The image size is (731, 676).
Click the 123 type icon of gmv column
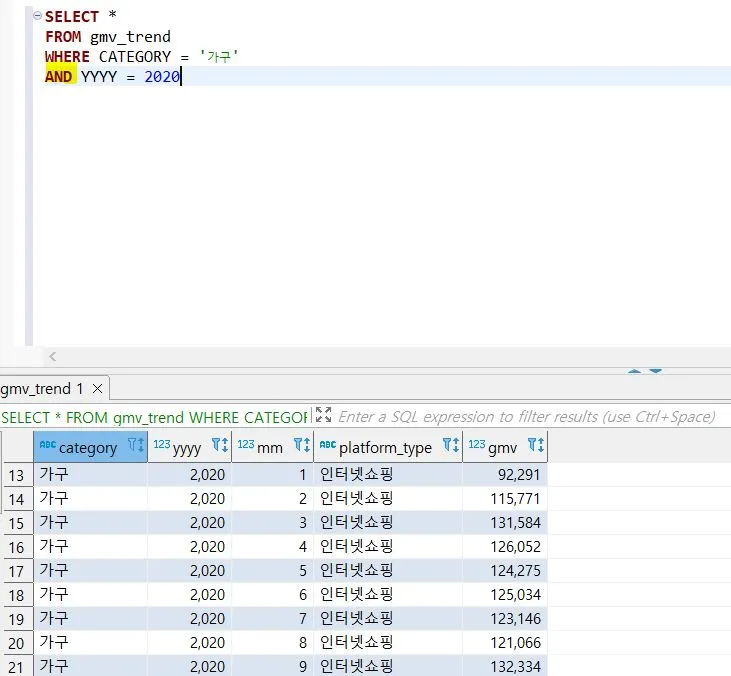pos(477,444)
